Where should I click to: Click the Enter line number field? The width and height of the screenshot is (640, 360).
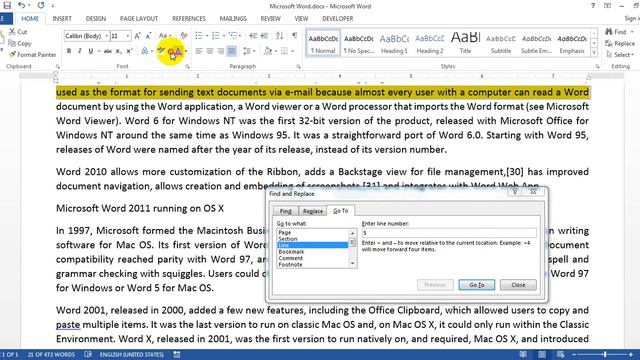(449, 233)
